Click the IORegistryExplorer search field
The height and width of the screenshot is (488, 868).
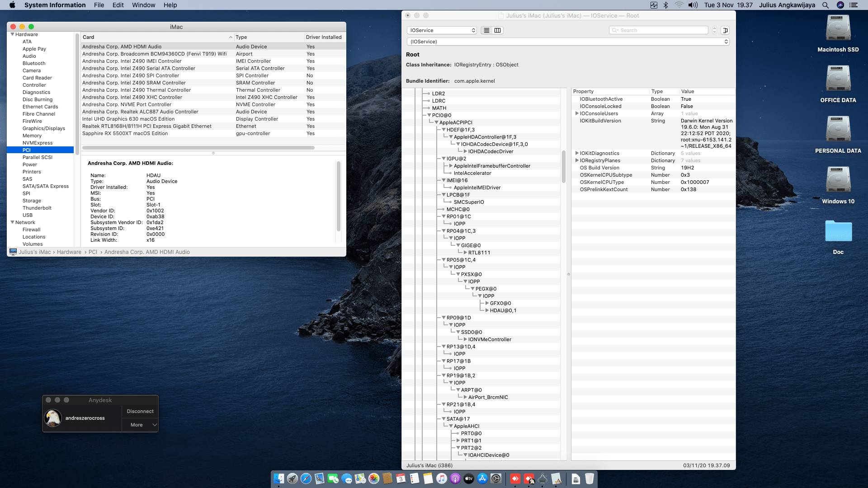[658, 30]
